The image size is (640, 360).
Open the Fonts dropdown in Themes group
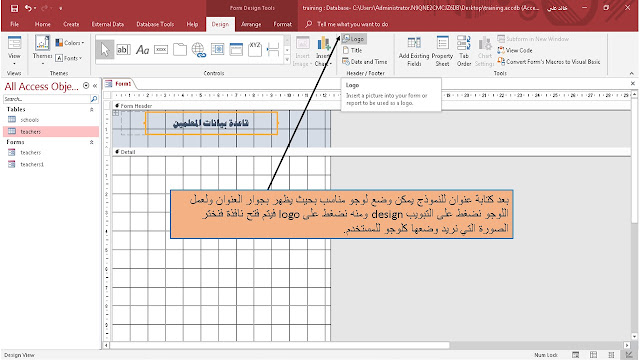pyautogui.click(x=69, y=58)
